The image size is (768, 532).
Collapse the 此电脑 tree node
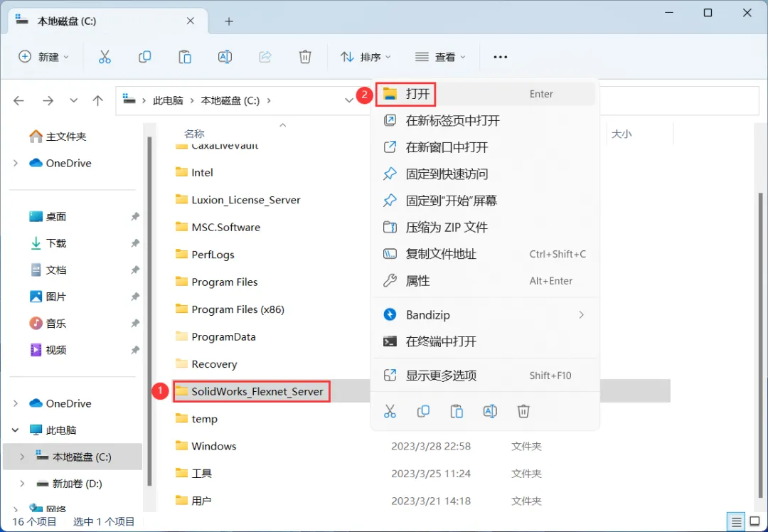point(16,430)
